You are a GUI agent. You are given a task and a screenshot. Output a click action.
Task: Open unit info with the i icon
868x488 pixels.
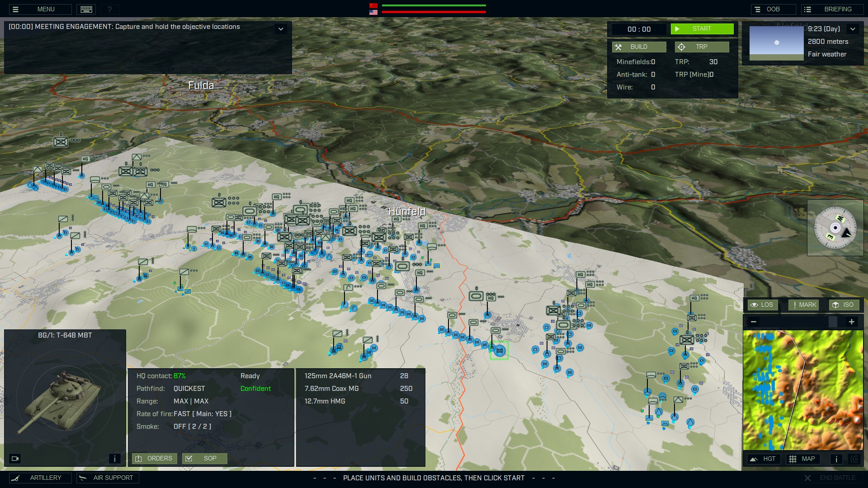(x=115, y=458)
